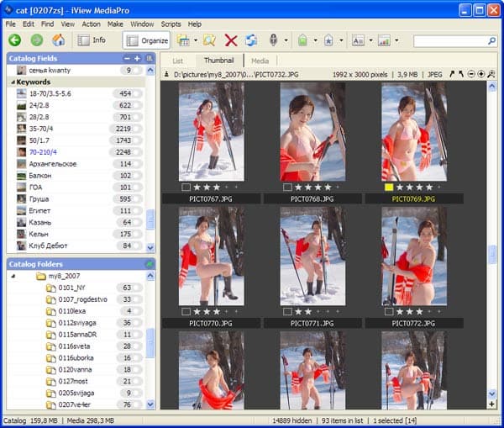Click the green Back arrow icon
The width and height of the screenshot is (504, 428).
[x=15, y=40]
